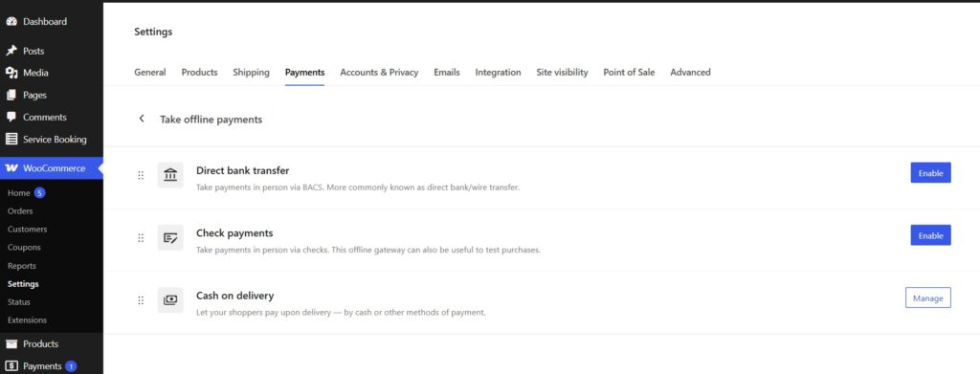Click the Media icon in sidebar
Image resolution: width=980 pixels, height=374 pixels.
(x=11, y=73)
